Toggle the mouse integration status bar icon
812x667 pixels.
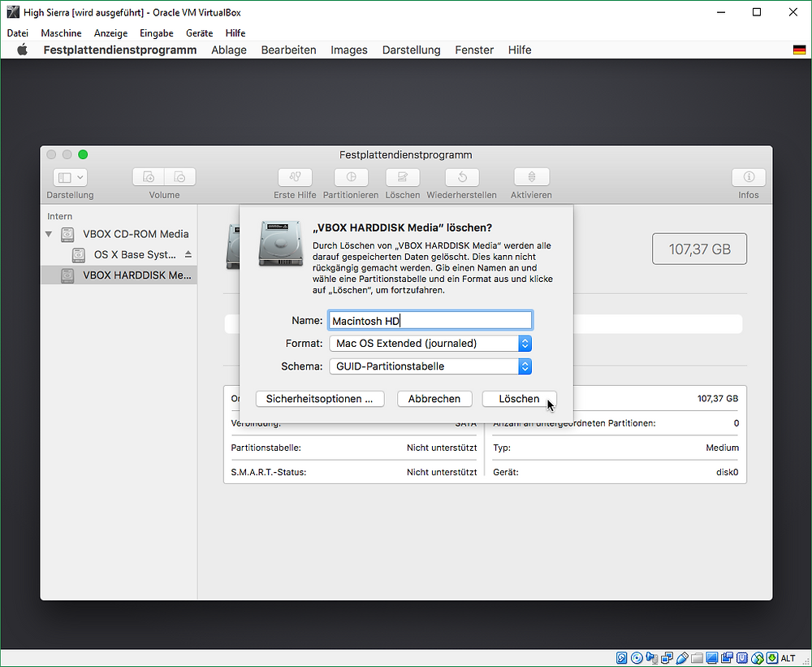pyautogui.click(x=757, y=658)
